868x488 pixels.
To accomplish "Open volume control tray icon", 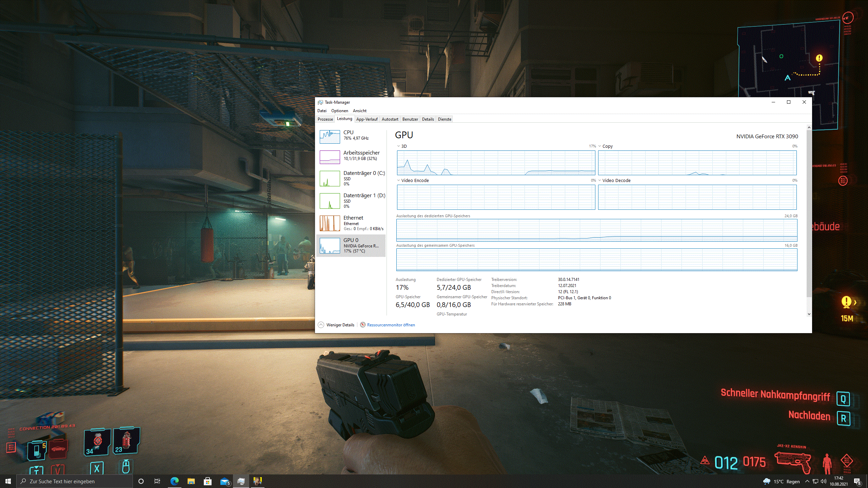I will click(824, 482).
